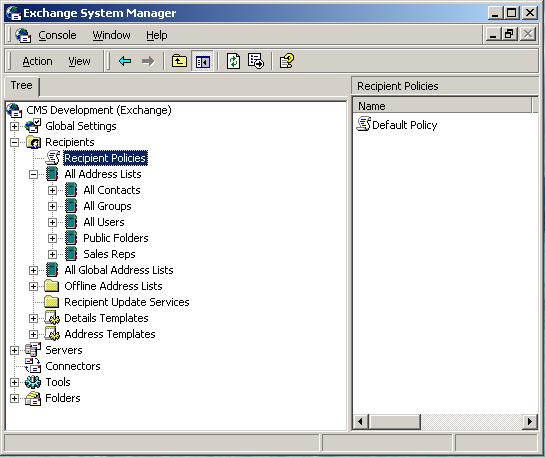Open the Action menu
Screen dimensions: 545x457
pos(37,62)
